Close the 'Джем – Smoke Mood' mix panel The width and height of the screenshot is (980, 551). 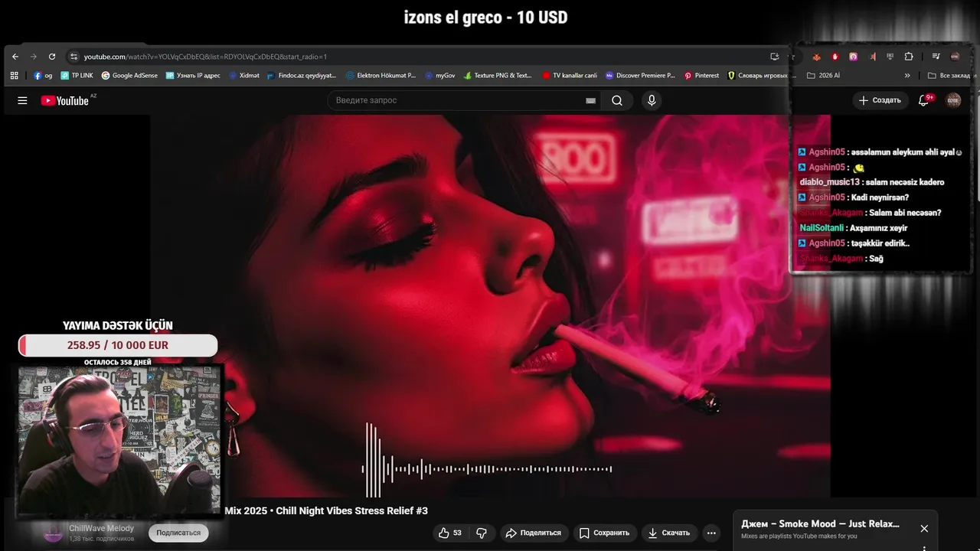pos(924,529)
